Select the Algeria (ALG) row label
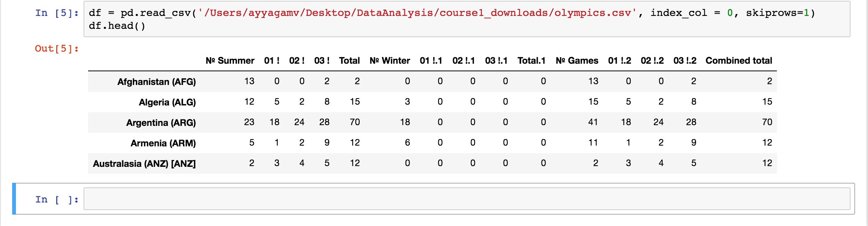This screenshot has height=226, width=868. (x=167, y=102)
